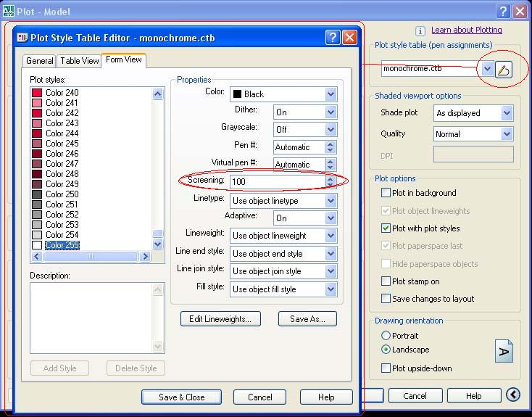Select Portrait drawing orientation

pos(386,336)
